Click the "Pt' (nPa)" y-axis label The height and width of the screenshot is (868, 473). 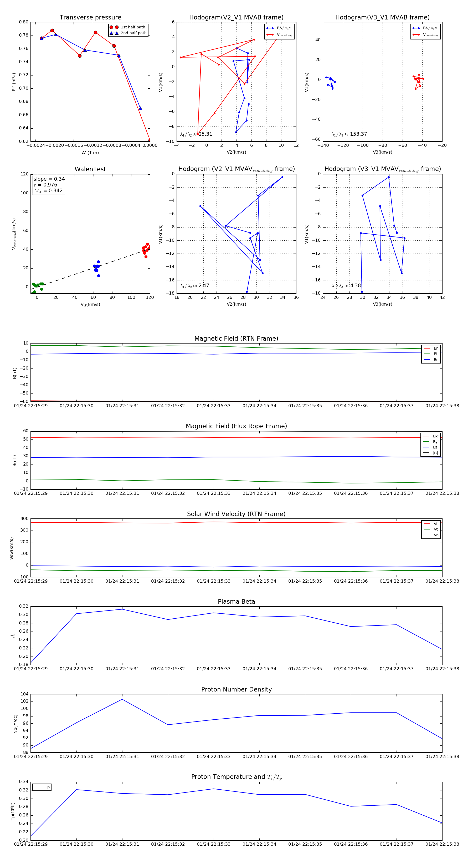coord(14,82)
